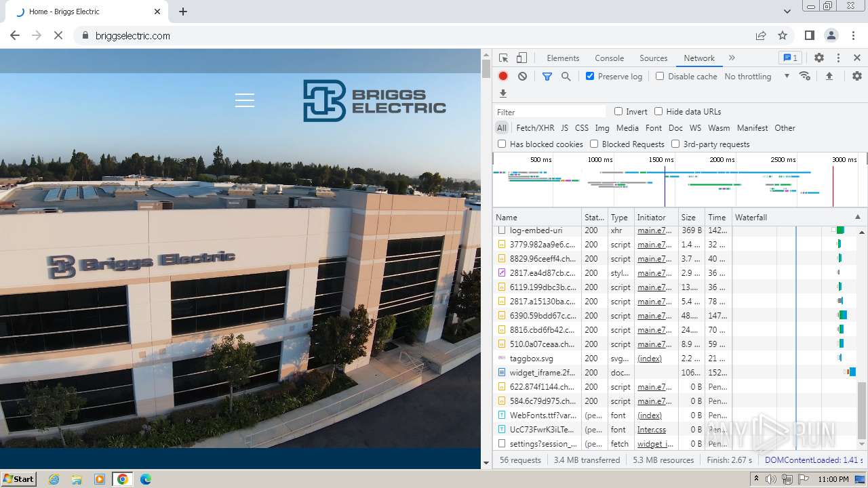
Task: Filter requests by Doc type
Action: point(675,128)
